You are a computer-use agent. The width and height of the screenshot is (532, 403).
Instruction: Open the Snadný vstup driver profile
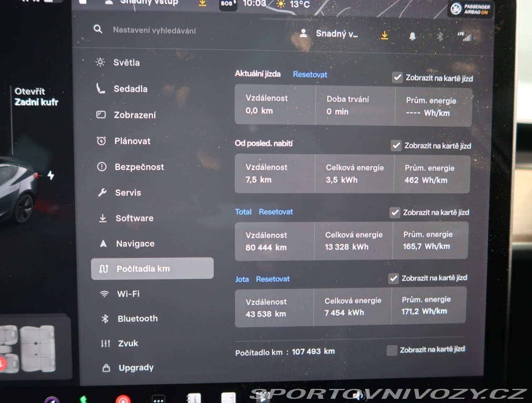[329, 34]
